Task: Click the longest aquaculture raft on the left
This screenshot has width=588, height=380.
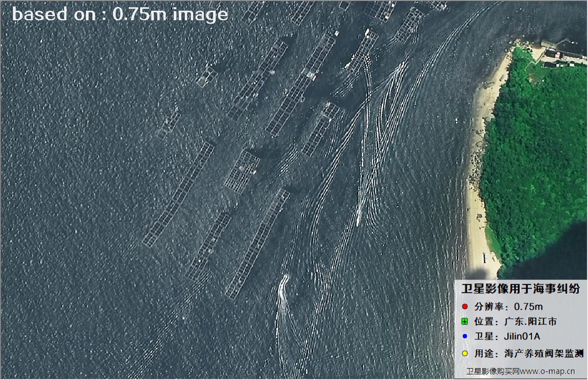Action: tap(179, 194)
